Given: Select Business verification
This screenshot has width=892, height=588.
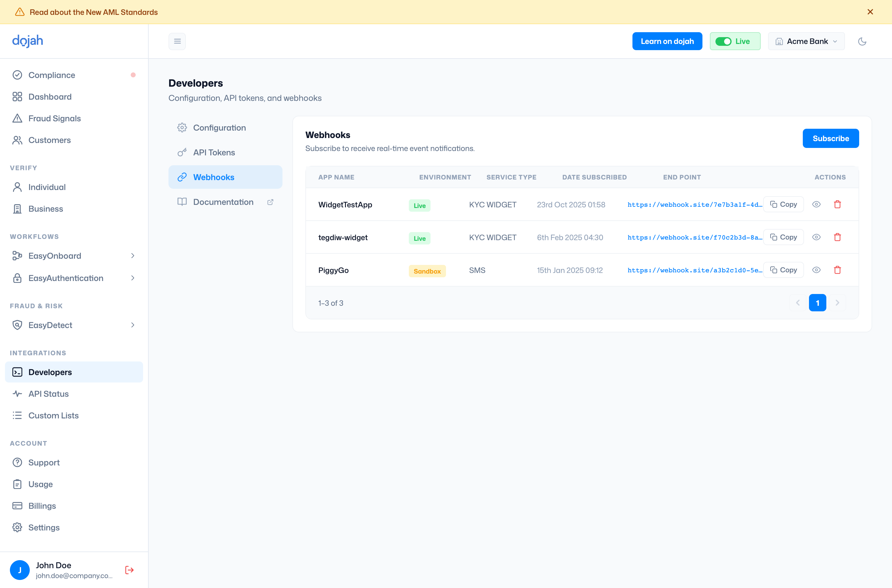Looking at the screenshot, I should coord(74,209).
